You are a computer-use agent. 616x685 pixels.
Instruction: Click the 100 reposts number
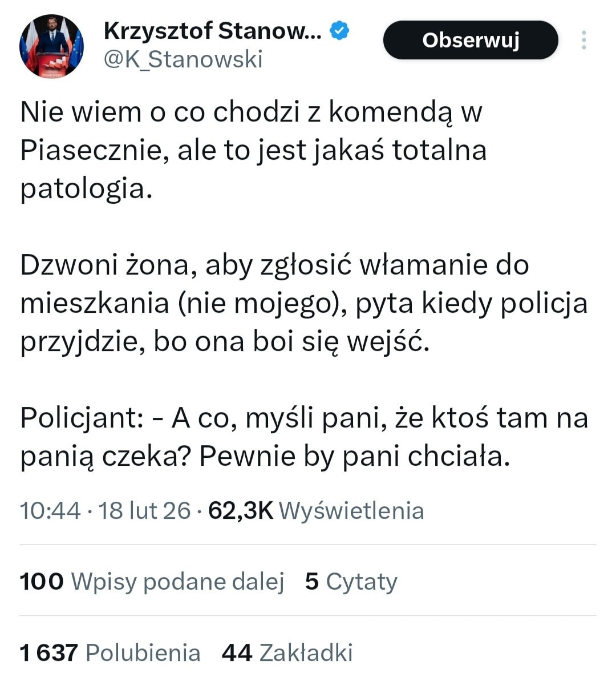coord(42,582)
